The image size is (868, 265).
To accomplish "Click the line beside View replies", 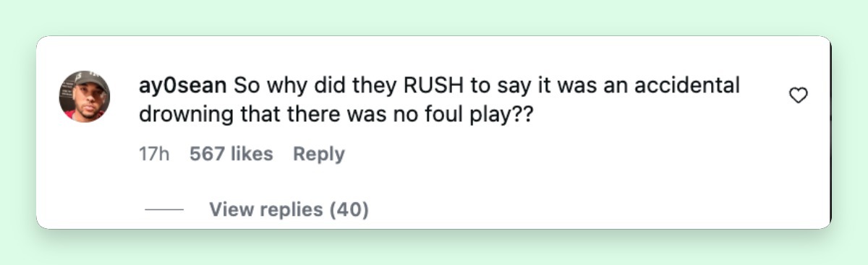I will pos(164,210).
